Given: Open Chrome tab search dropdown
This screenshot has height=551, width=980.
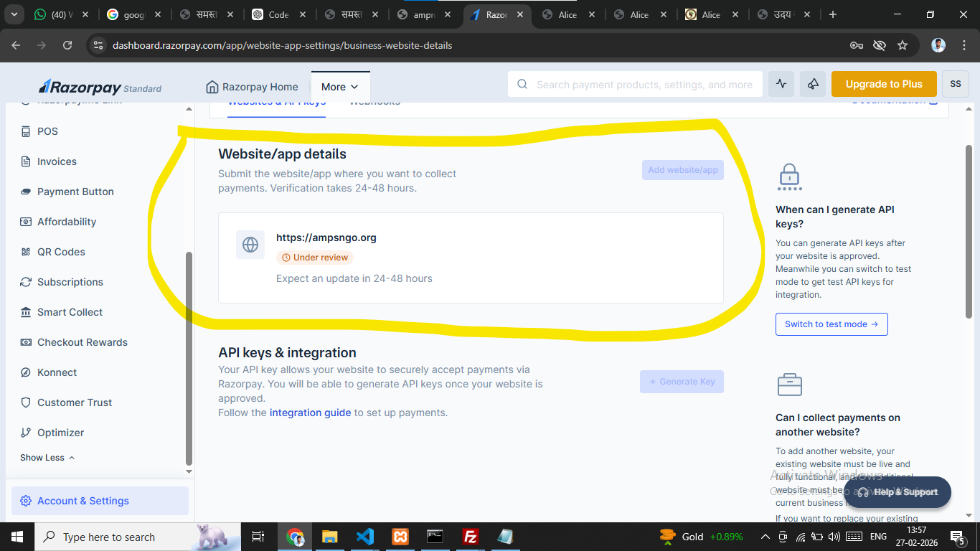Looking at the screenshot, I should point(15,14).
